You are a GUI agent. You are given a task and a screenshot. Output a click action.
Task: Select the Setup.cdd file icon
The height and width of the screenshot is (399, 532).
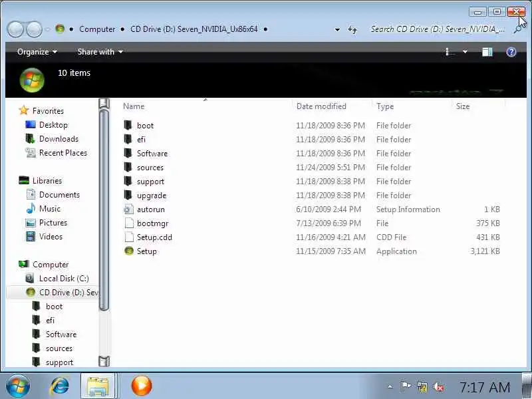128,237
